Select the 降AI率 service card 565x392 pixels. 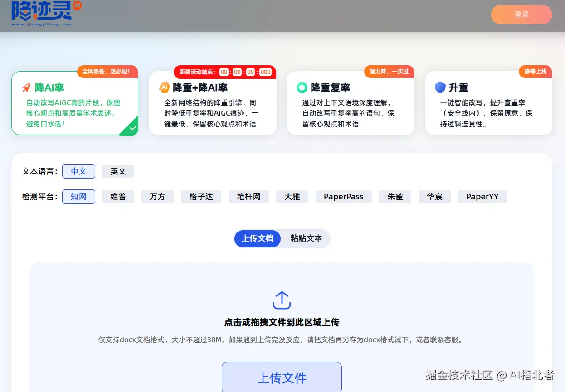(x=75, y=103)
